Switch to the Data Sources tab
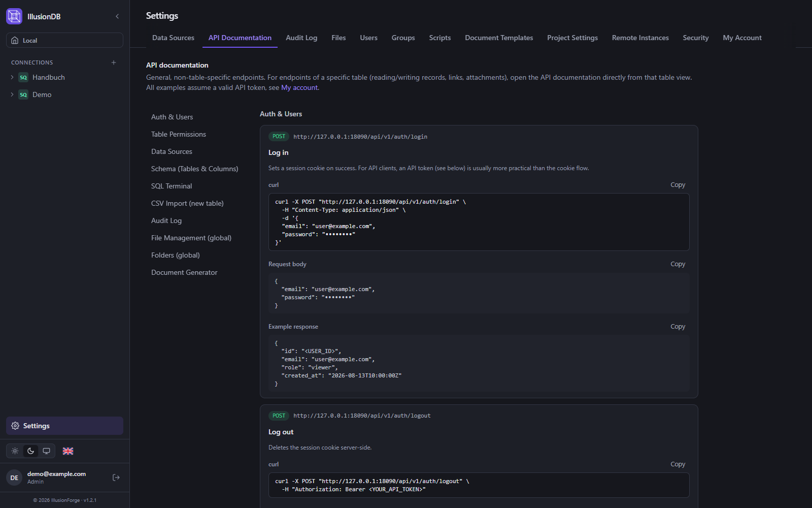812x508 pixels. pos(173,38)
